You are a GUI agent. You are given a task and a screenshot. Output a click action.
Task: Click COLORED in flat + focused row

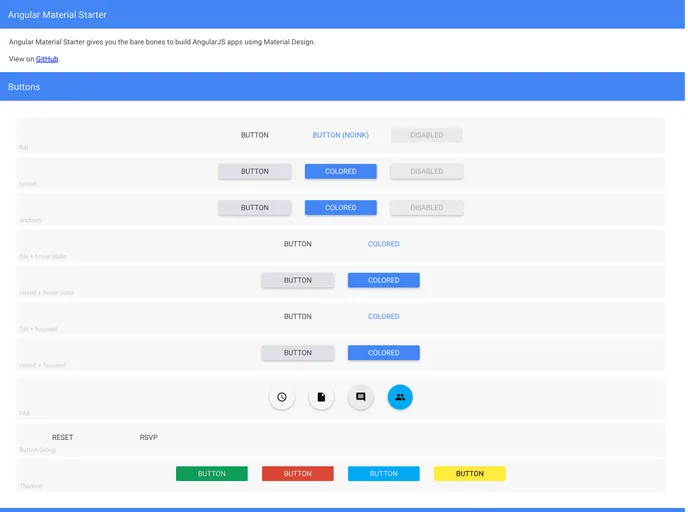(383, 316)
